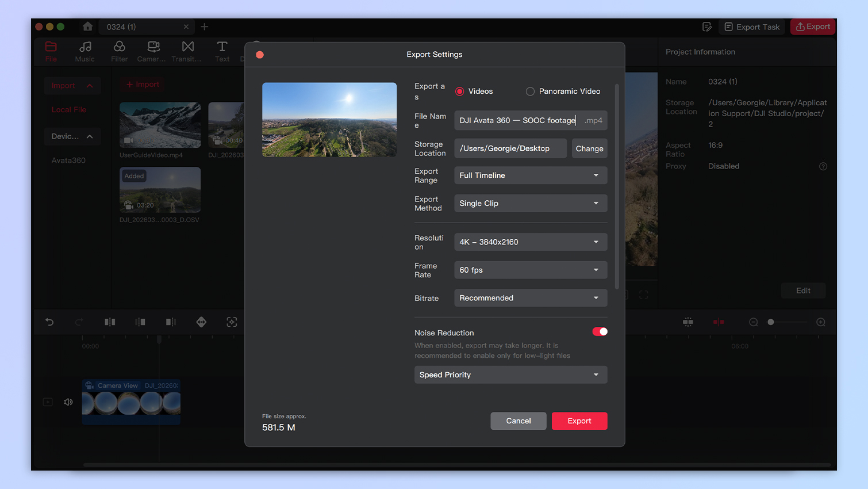Open the Export Range dropdown

pos(530,175)
